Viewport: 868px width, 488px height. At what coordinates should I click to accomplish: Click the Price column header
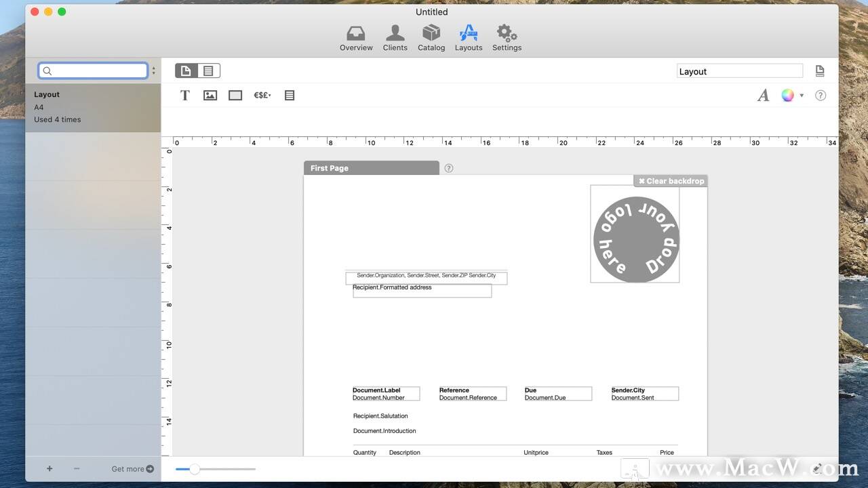pyautogui.click(x=667, y=452)
